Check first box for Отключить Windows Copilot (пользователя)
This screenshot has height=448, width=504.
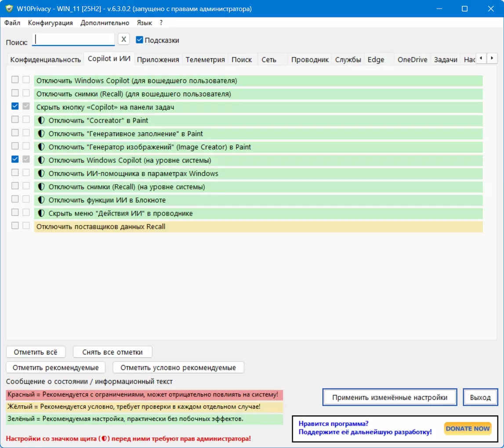pos(15,79)
